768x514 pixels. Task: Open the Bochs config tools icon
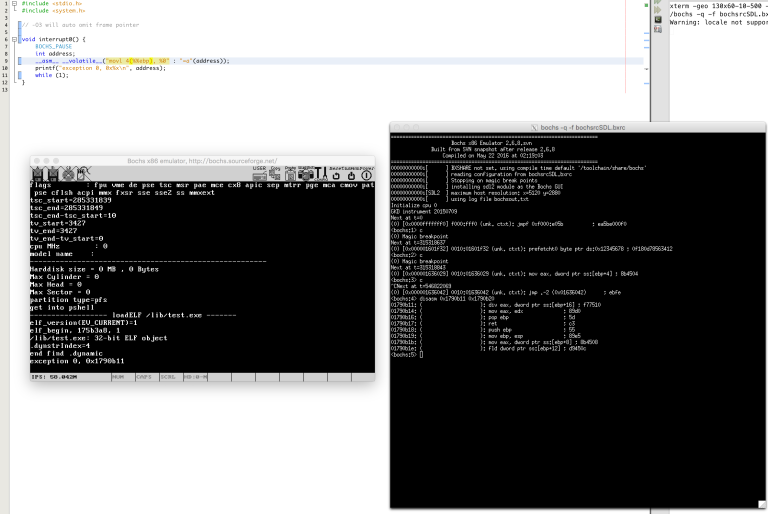(321, 173)
